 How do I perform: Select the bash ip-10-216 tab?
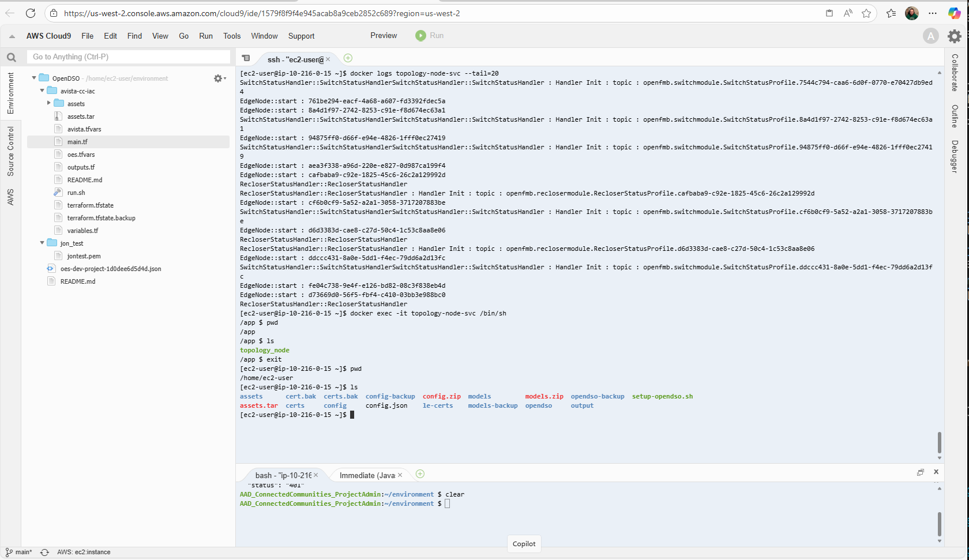pos(283,475)
